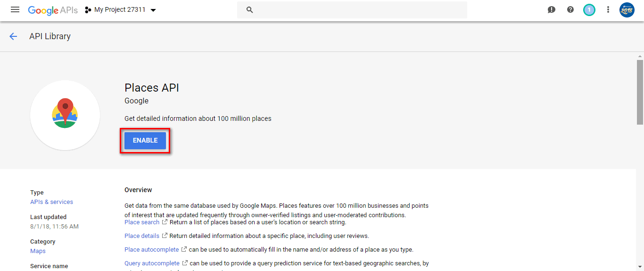The height and width of the screenshot is (271, 644).
Task: Click the project selector dots icon
Action: pos(88,10)
